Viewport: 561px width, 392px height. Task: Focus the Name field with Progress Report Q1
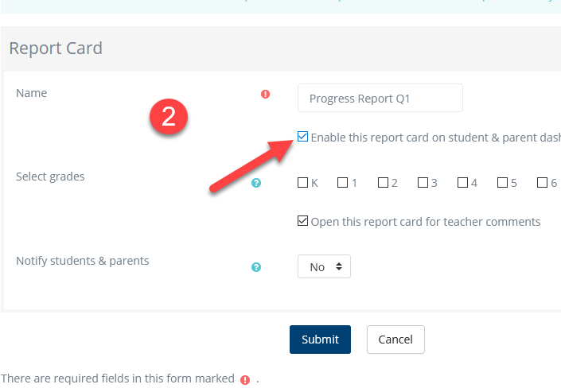click(380, 99)
